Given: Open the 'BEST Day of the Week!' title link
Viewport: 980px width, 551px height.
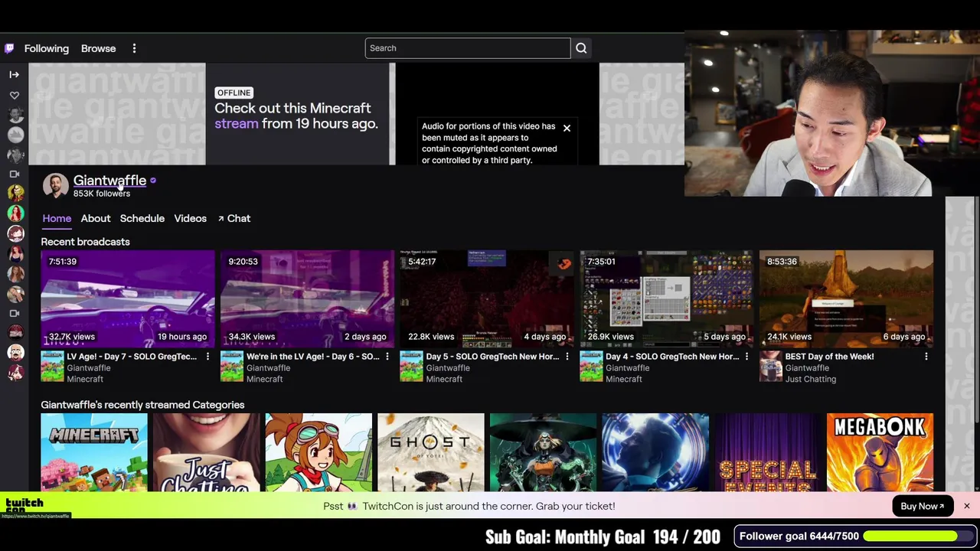Looking at the screenshot, I should (829, 357).
